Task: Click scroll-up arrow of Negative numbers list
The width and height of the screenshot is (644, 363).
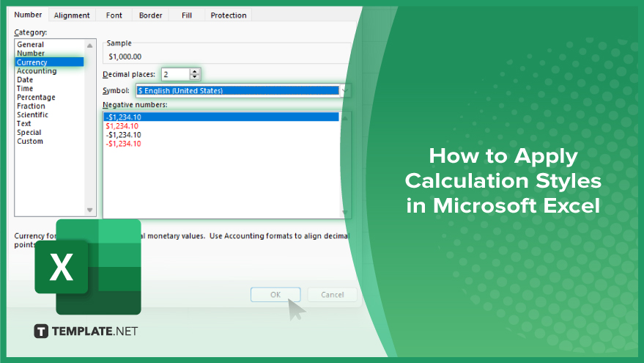Action: [345, 118]
